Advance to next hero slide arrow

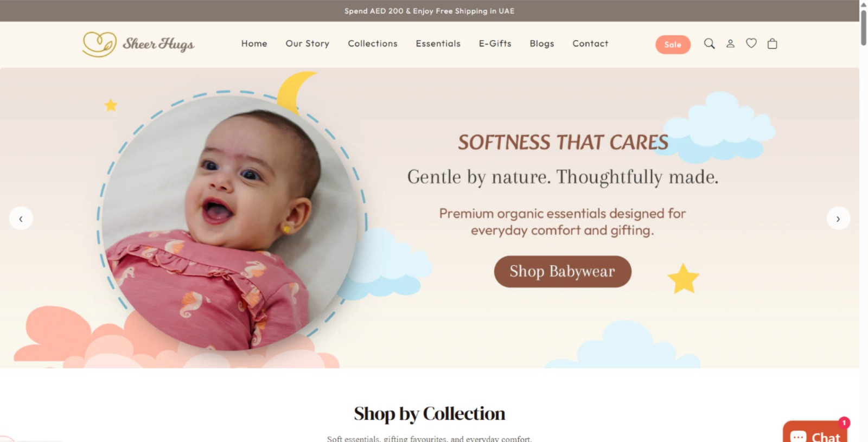coord(838,218)
